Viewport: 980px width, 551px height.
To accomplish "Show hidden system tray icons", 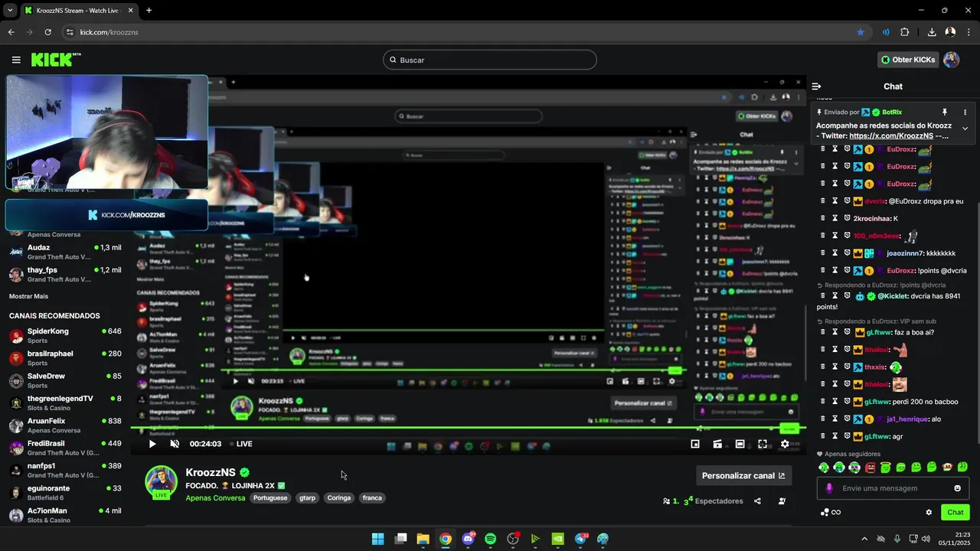I will (x=864, y=539).
